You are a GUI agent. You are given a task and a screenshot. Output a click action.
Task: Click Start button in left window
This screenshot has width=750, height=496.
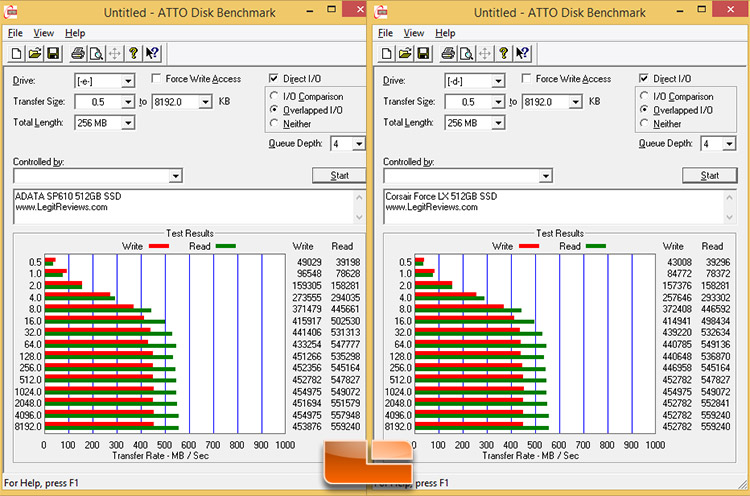pos(339,176)
